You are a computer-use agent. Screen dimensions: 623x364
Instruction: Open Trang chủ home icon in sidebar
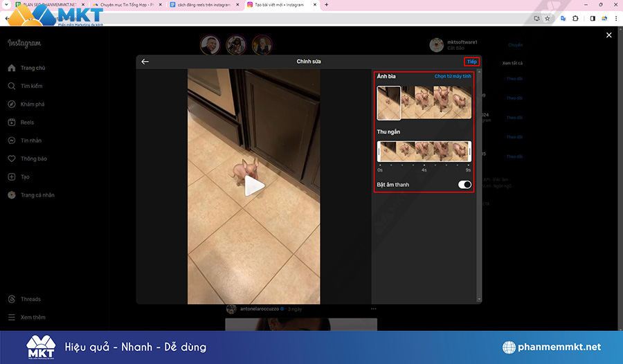[12, 68]
